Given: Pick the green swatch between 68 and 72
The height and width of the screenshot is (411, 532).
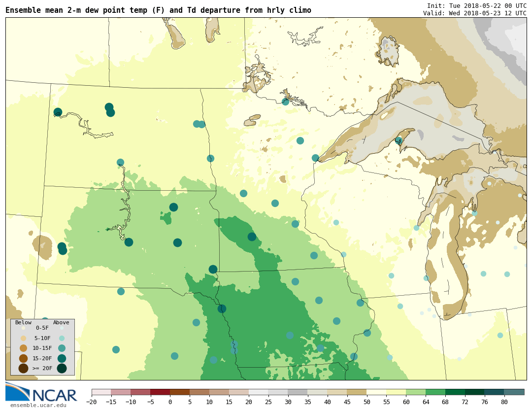Looking at the screenshot, I should tap(455, 392).
